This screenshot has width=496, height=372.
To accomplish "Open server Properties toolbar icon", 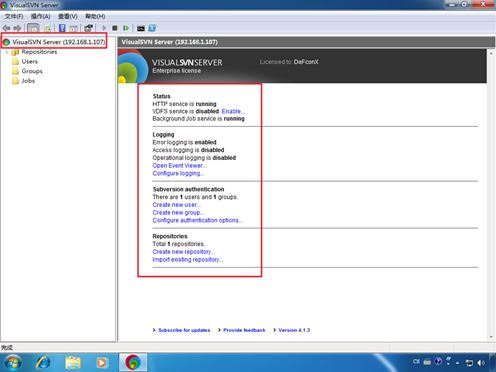I will 88,28.
